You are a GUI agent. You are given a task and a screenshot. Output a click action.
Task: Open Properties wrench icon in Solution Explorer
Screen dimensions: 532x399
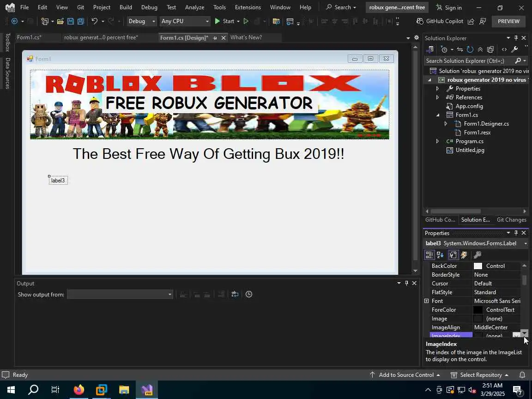(514, 49)
